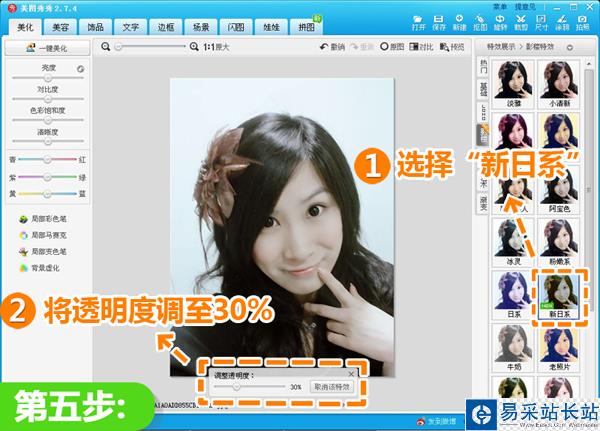Open the 尺寸 (size) tool
The image size is (600, 431).
(x=541, y=23)
